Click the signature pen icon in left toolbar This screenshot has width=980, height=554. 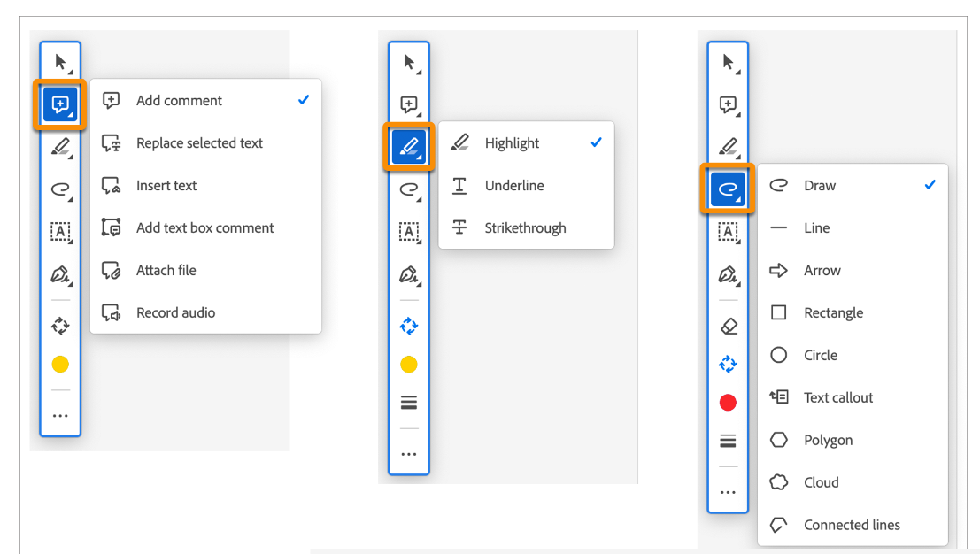point(60,274)
